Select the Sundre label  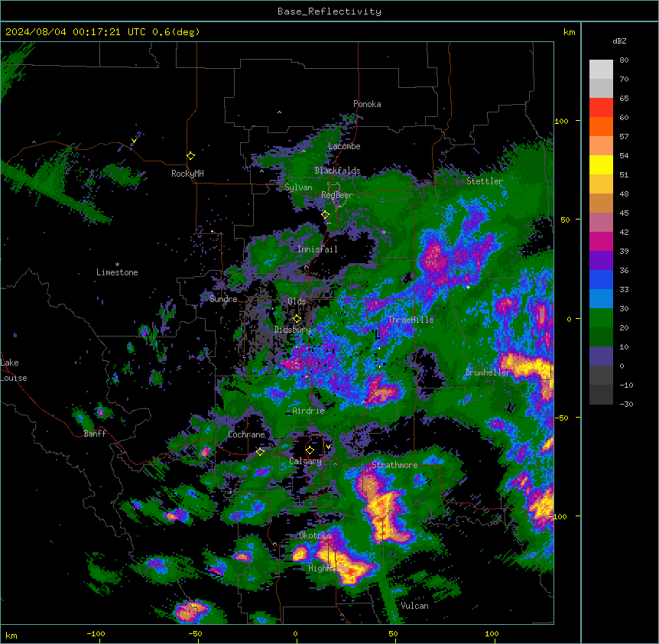pos(223,299)
